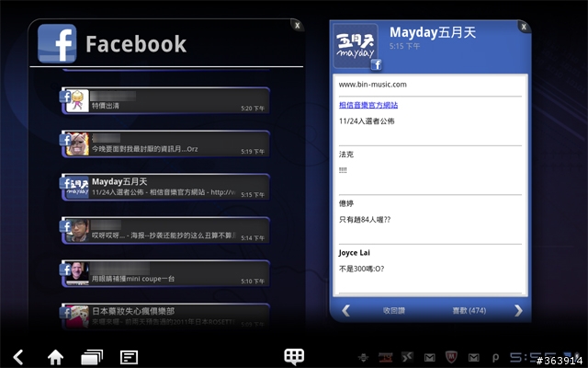Tap the Android debug bug notification icon
This screenshot has width=588, height=368.
pos(363,358)
